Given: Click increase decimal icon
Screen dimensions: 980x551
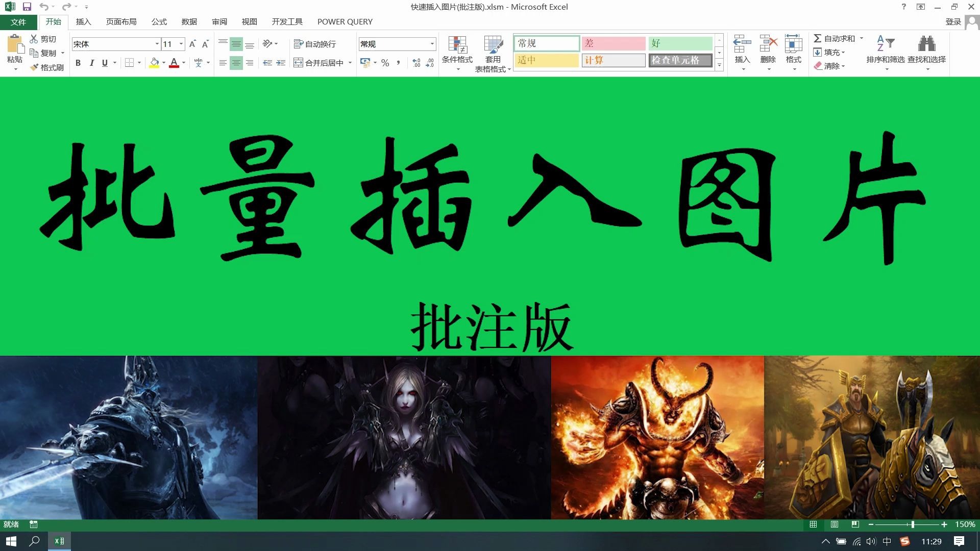Looking at the screenshot, I should point(416,63).
